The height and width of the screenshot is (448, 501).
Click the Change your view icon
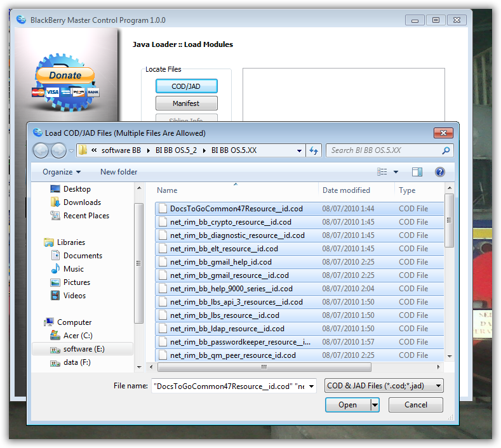pyautogui.click(x=382, y=172)
